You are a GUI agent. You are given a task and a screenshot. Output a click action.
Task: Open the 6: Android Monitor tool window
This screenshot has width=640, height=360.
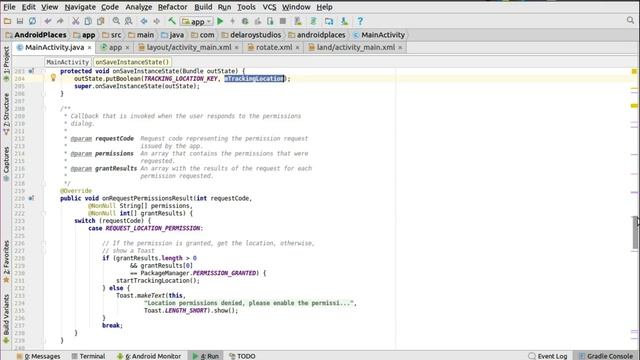pyautogui.click(x=149, y=356)
